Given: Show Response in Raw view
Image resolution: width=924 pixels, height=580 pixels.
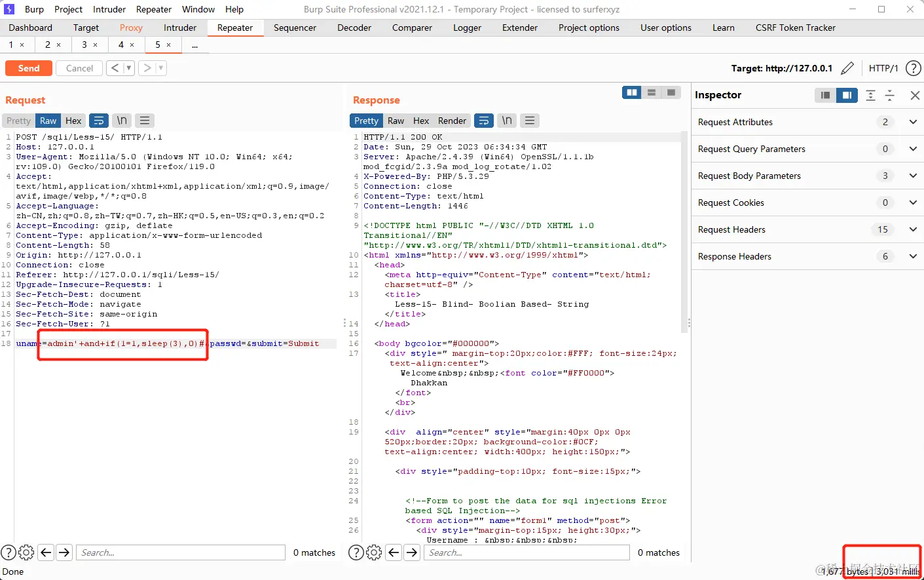Looking at the screenshot, I should 396,121.
